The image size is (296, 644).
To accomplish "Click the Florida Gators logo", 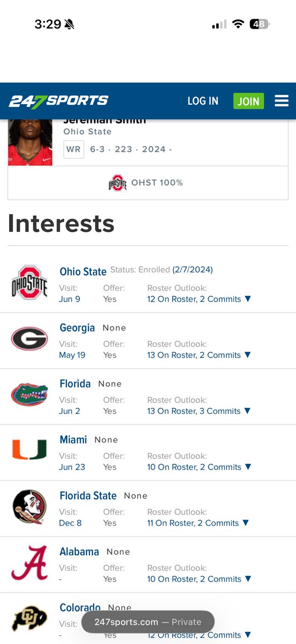I will coord(29,394).
